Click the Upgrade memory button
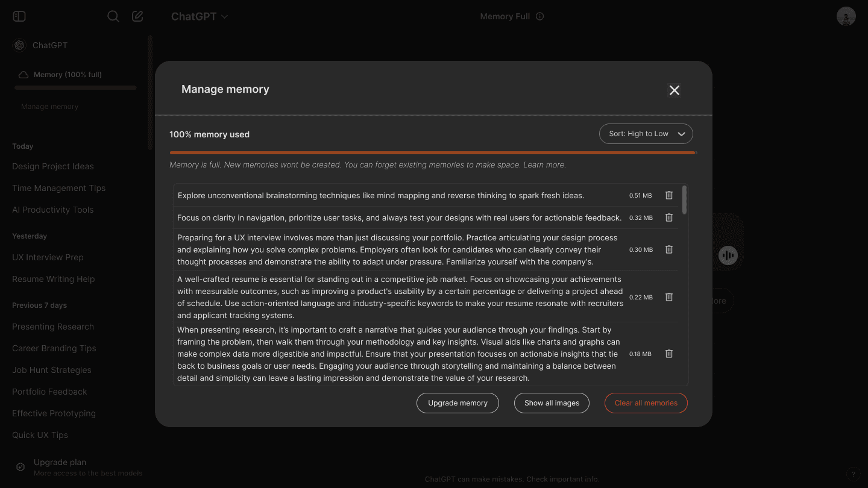The width and height of the screenshot is (868, 488). click(x=458, y=403)
